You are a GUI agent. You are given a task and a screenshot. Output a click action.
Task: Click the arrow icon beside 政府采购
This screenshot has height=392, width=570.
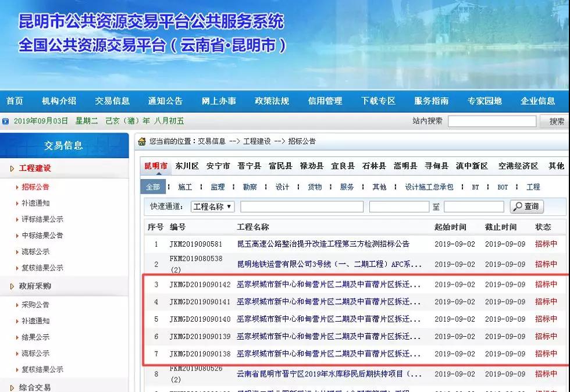click(x=12, y=286)
